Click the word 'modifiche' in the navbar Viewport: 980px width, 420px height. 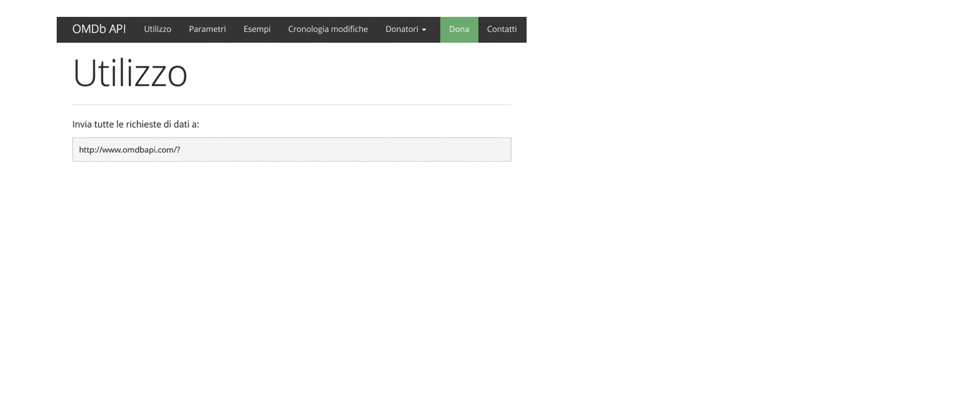click(348, 29)
